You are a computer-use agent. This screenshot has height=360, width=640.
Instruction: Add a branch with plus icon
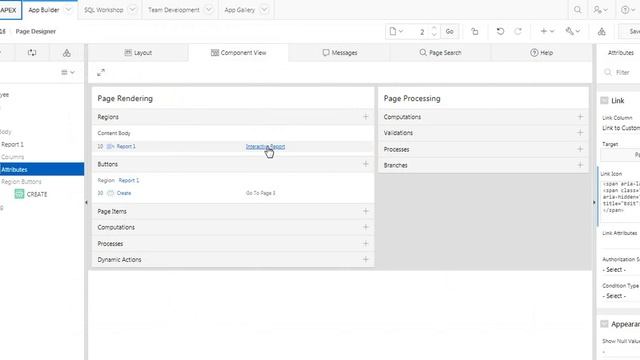(580, 165)
